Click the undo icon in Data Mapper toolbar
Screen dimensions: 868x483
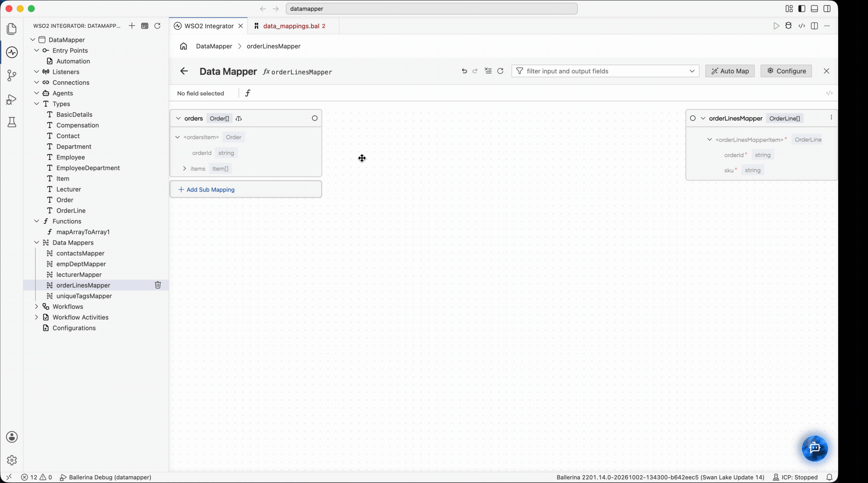coord(464,71)
